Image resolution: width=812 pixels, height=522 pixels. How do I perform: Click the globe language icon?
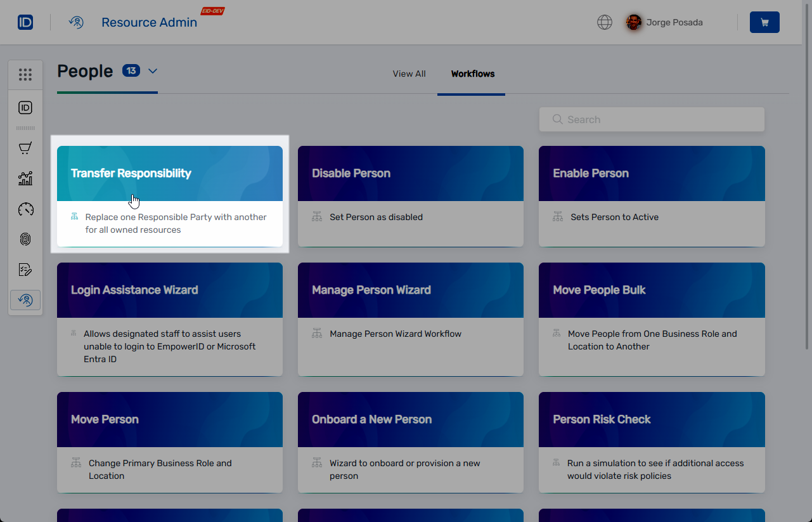[x=605, y=22]
